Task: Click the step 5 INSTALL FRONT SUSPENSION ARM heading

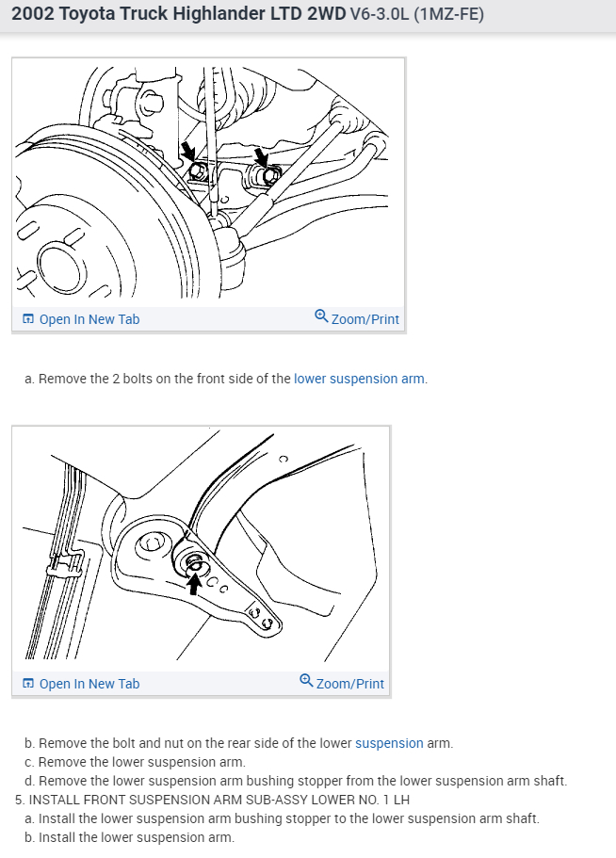Action: tap(212, 800)
